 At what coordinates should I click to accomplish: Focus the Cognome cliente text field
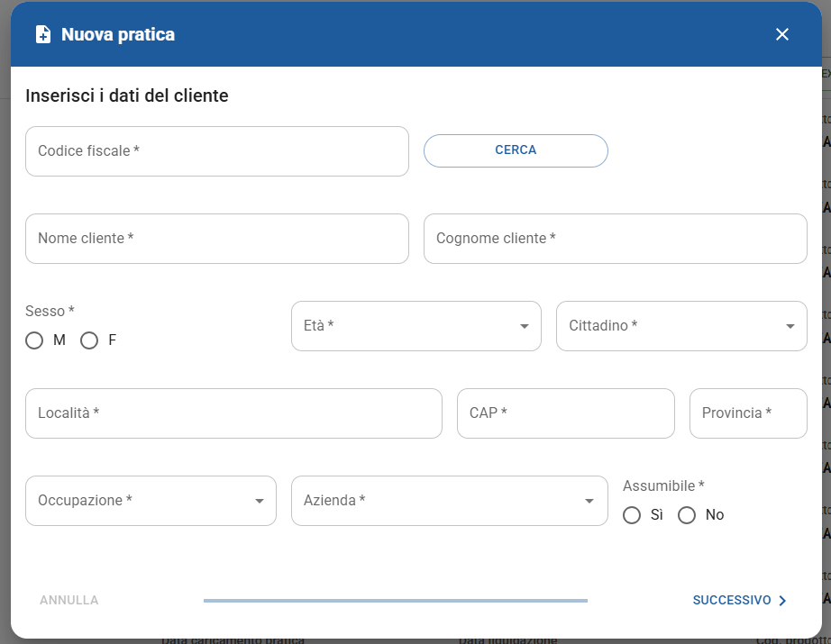615,239
